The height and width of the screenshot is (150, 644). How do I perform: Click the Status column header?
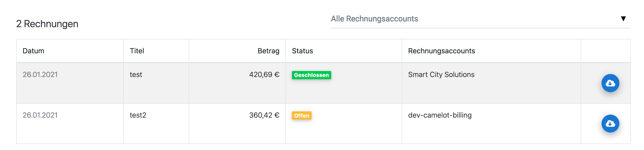tap(302, 51)
